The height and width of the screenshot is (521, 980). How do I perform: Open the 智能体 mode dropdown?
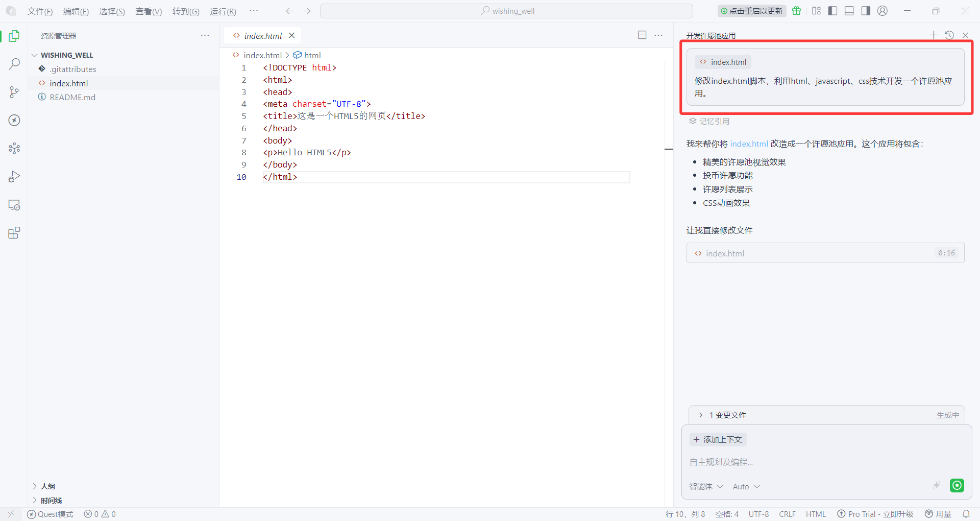[706, 486]
